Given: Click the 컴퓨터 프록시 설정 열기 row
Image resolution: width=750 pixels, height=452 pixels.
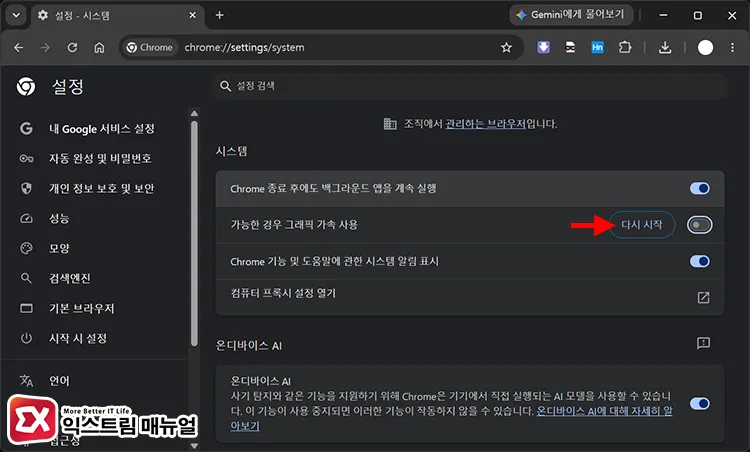Looking at the screenshot, I should [x=470, y=297].
